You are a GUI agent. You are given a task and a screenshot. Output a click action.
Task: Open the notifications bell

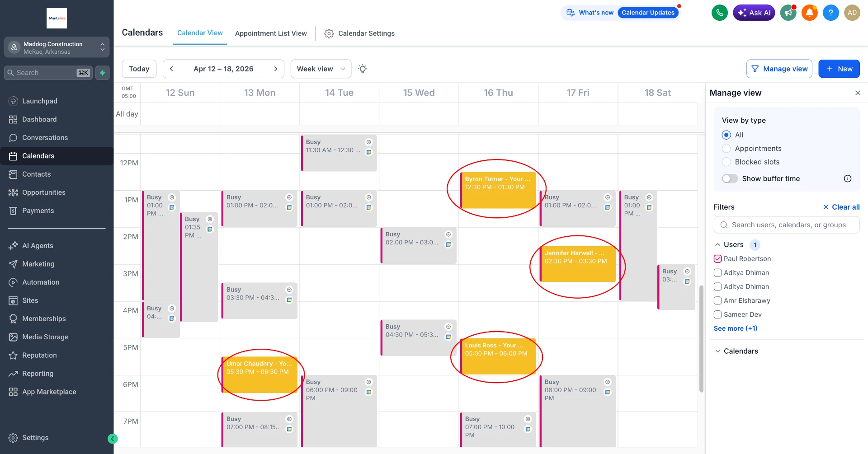pos(810,13)
